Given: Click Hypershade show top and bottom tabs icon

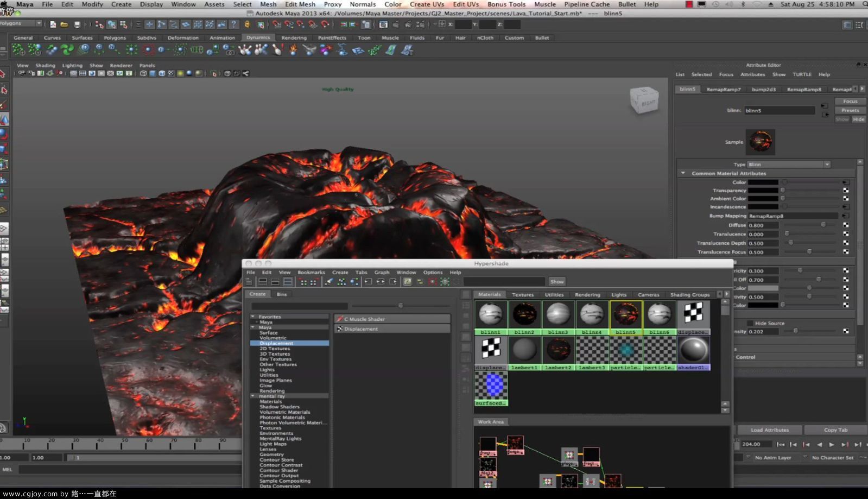Looking at the screenshot, I should (288, 282).
